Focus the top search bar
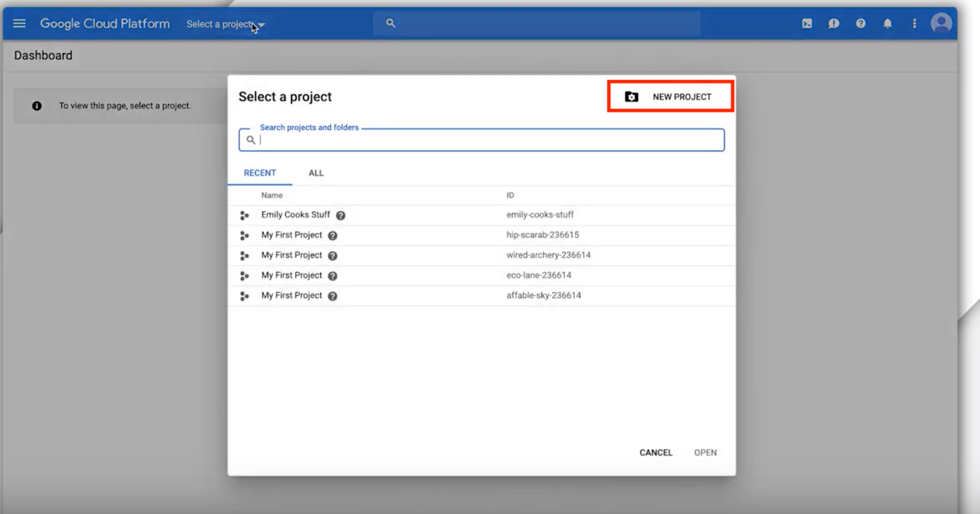The image size is (980, 514). 537,23
